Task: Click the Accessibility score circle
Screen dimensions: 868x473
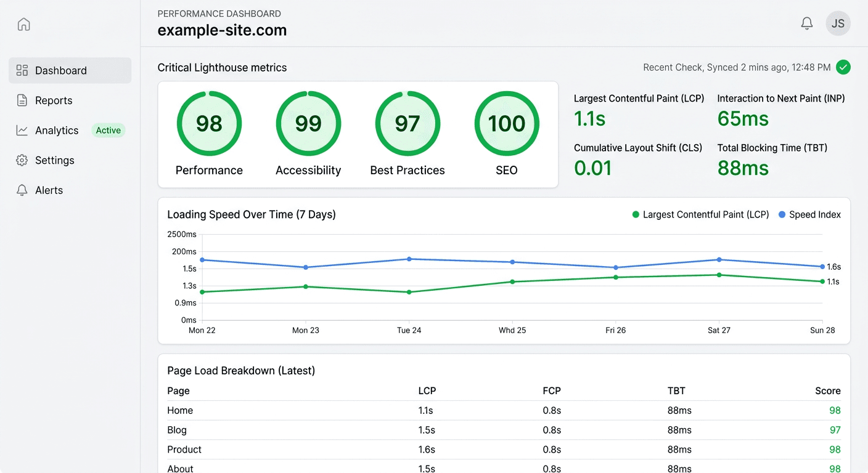Action: pos(308,123)
